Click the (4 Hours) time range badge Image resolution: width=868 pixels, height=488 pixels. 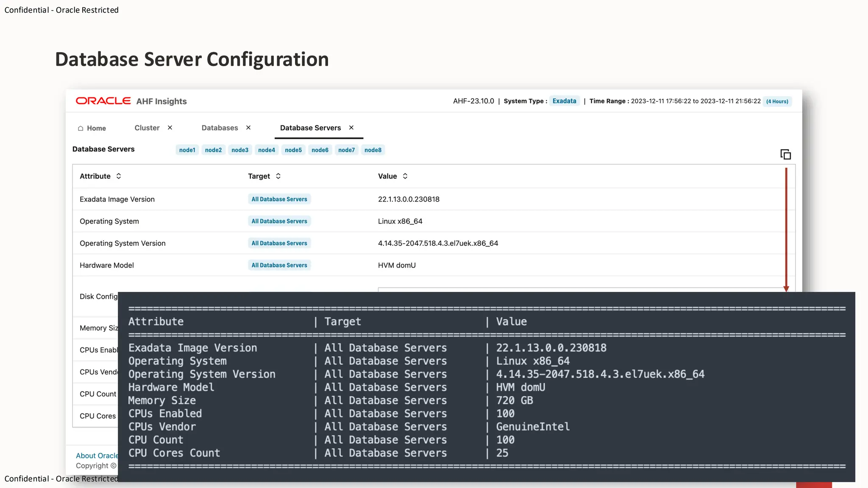[x=777, y=101]
